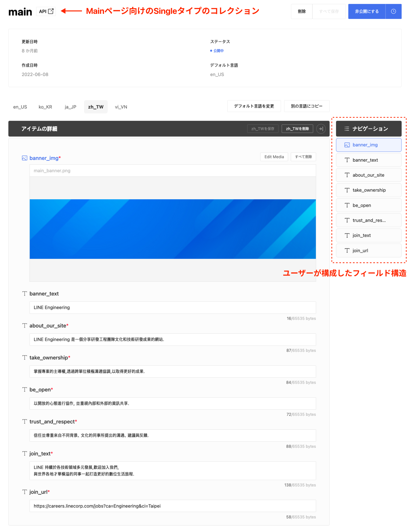Click the join_url input with careers link
Viewport: 410px width, 532px height.
(173, 506)
